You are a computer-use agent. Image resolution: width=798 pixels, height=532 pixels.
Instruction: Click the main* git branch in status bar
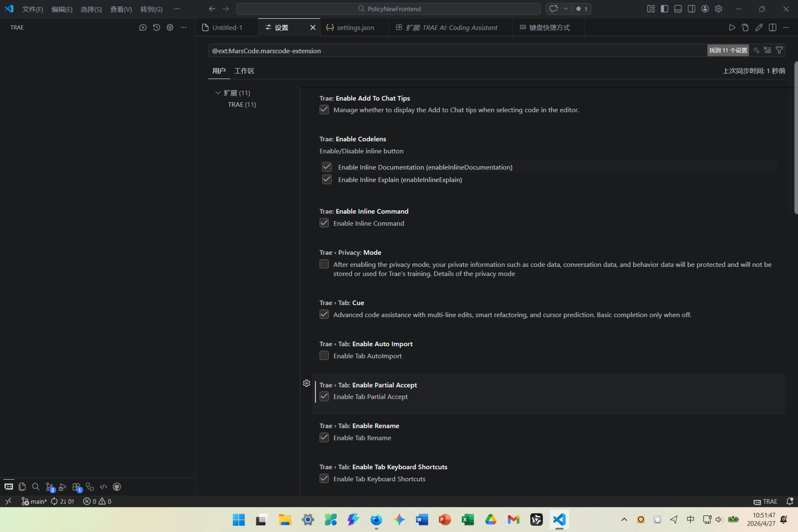(x=34, y=501)
